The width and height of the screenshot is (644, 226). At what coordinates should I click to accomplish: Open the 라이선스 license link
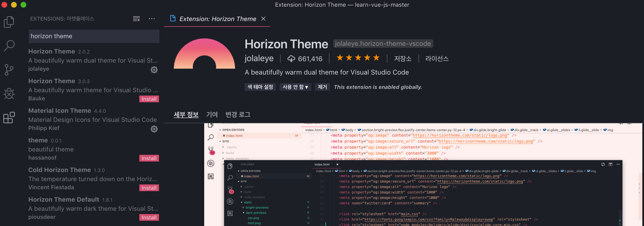click(x=437, y=59)
